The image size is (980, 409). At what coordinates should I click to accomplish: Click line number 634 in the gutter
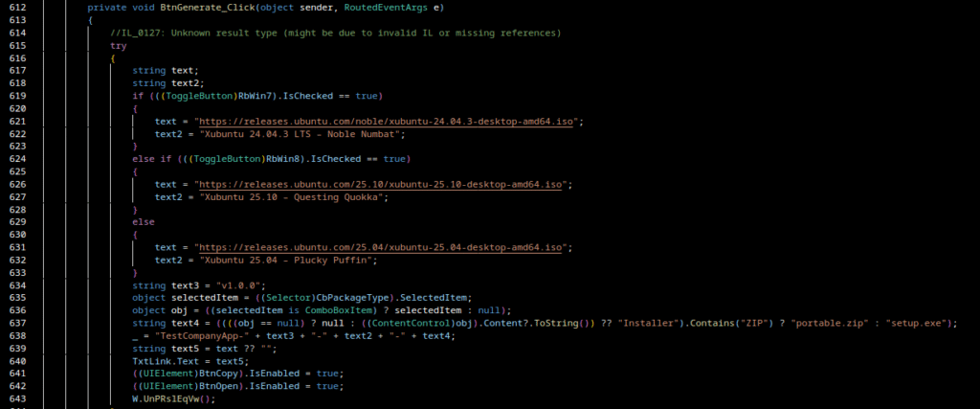[x=16, y=284]
